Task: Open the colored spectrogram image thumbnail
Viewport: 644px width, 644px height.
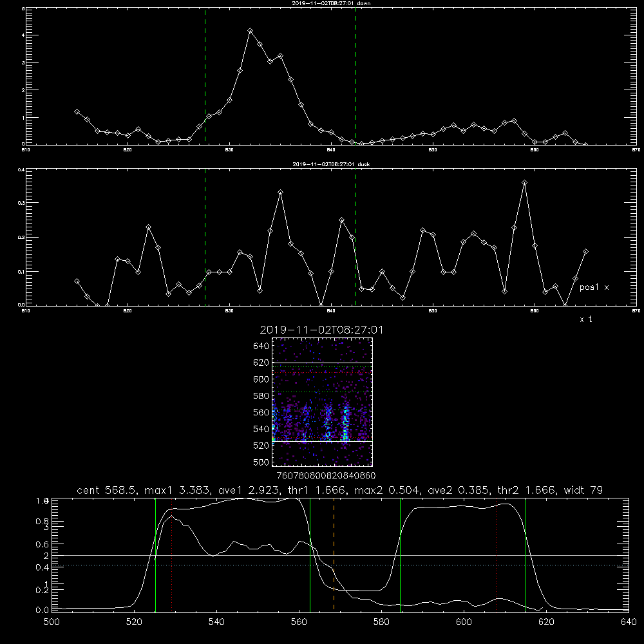Action: point(323,402)
